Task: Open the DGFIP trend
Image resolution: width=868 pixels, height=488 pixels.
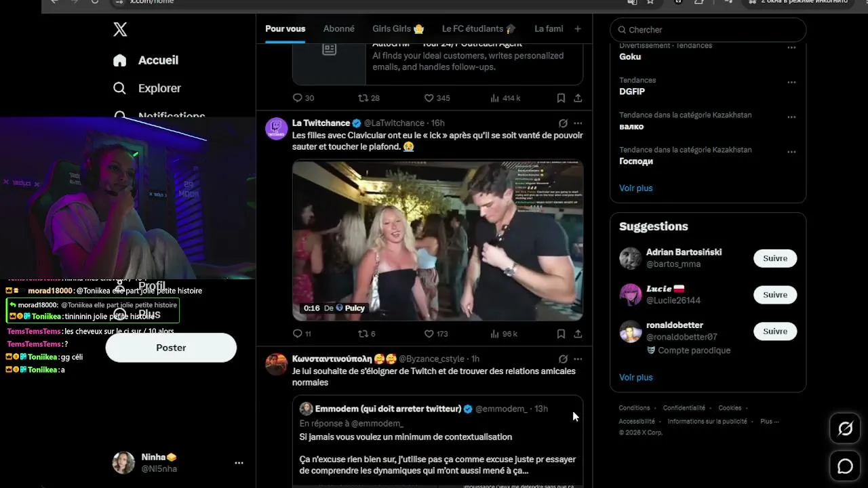Action: [632, 91]
